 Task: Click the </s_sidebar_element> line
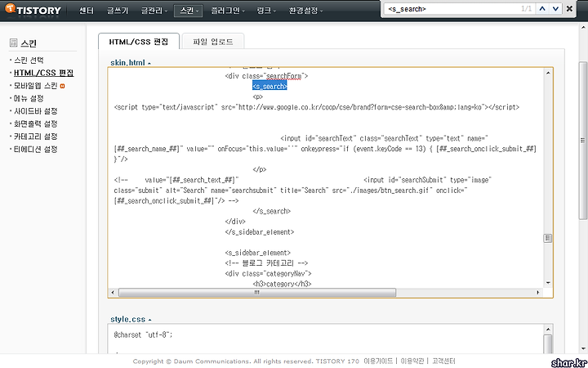click(260, 232)
